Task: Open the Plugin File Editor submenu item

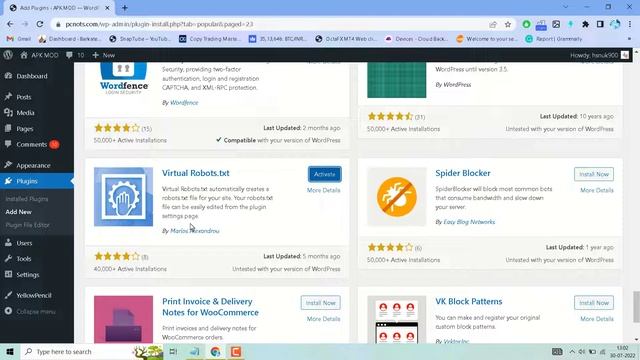Action: [27, 225]
